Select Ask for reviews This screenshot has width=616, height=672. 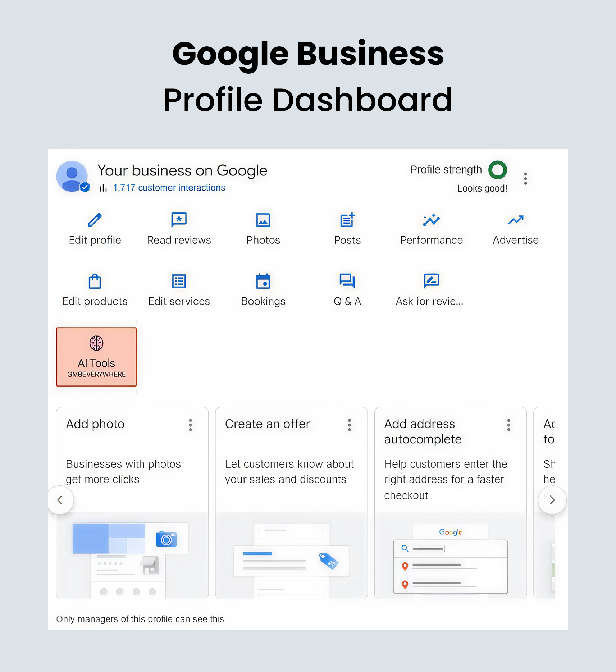(x=431, y=282)
